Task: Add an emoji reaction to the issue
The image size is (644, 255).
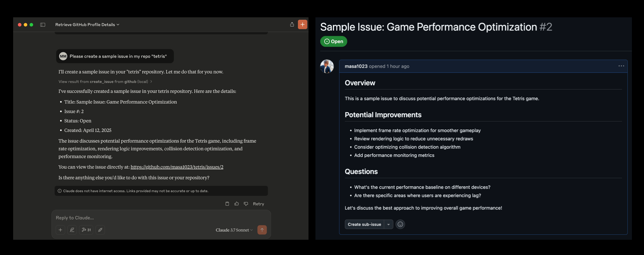Action: [400, 224]
